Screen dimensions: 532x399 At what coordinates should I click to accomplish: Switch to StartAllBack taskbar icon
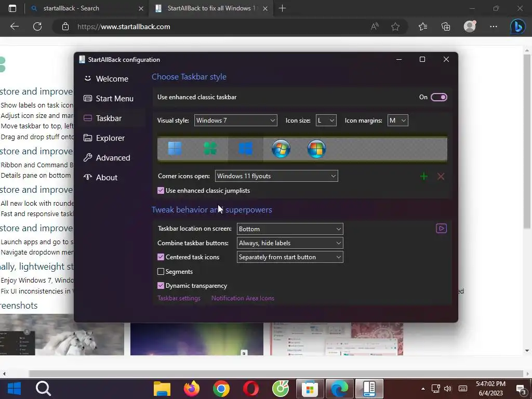click(x=369, y=389)
